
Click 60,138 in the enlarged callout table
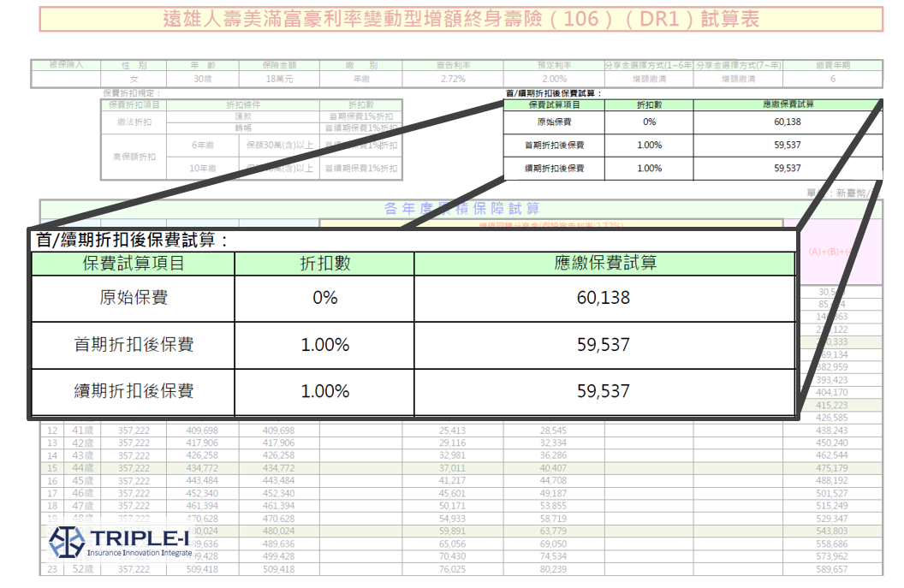tap(604, 298)
